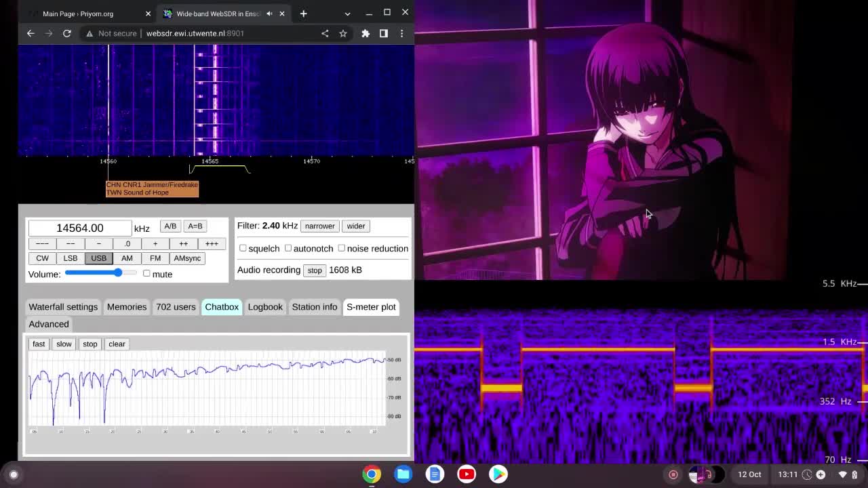Toggle the A/B VFO button

pyautogui.click(x=170, y=226)
